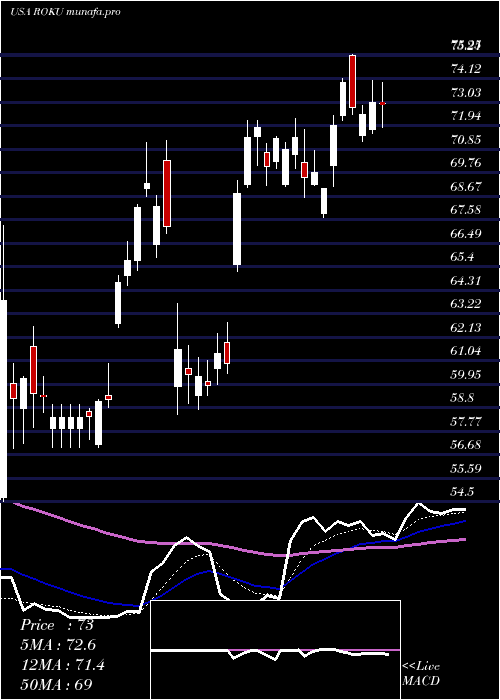Select the 70.85 price axis label

tap(466, 140)
